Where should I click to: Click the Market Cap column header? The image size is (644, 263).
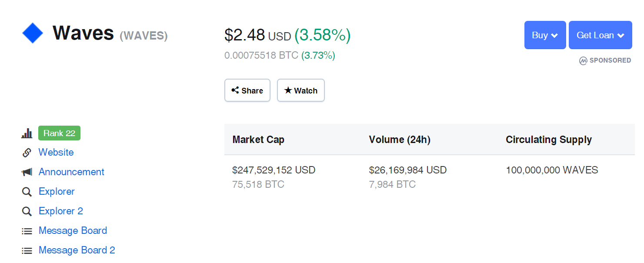coord(258,140)
